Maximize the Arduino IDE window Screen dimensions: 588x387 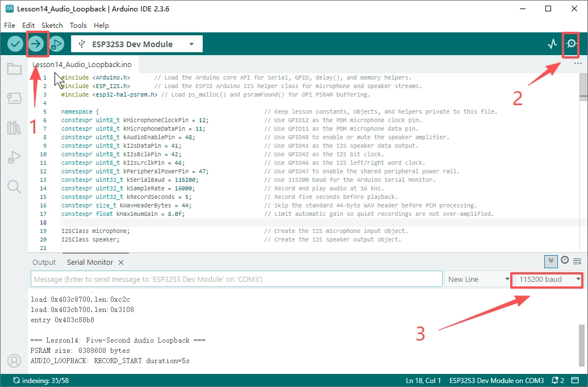[x=548, y=9]
